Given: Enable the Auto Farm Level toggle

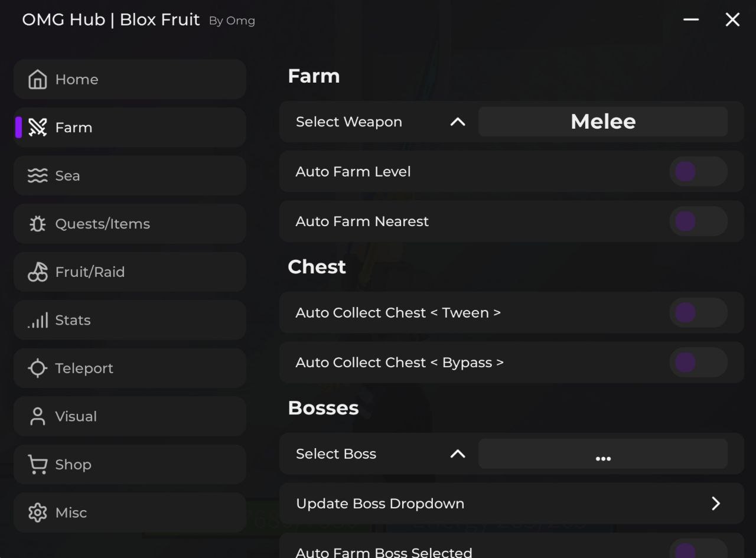Looking at the screenshot, I should click(x=698, y=172).
